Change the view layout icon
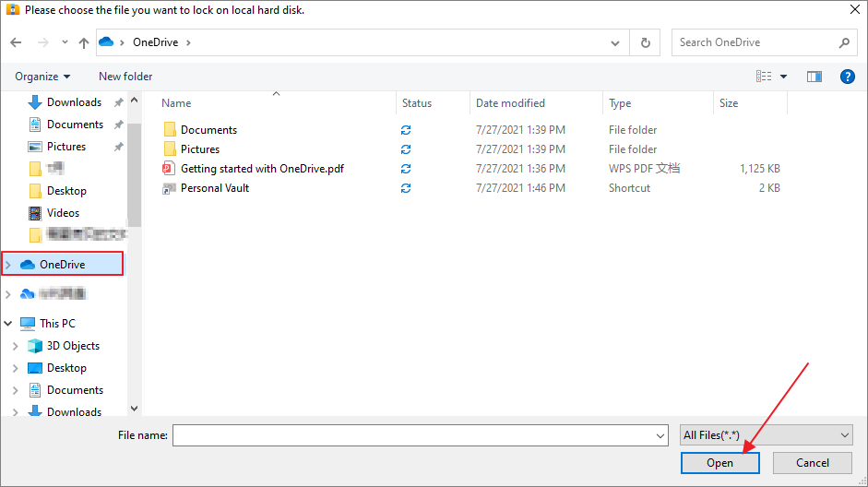 coord(764,77)
